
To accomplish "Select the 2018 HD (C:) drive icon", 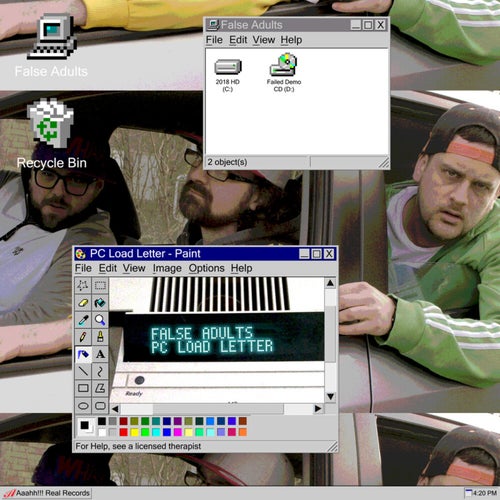I will point(228,75).
